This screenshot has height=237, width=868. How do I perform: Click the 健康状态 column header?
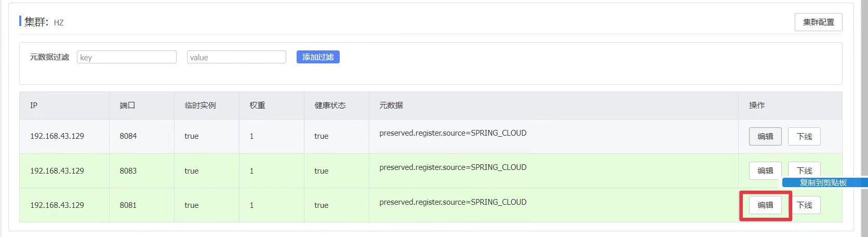click(330, 106)
